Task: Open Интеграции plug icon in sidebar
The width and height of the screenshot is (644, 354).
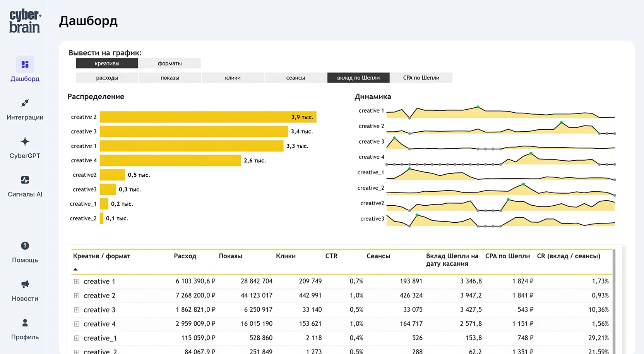Action: (25, 103)
